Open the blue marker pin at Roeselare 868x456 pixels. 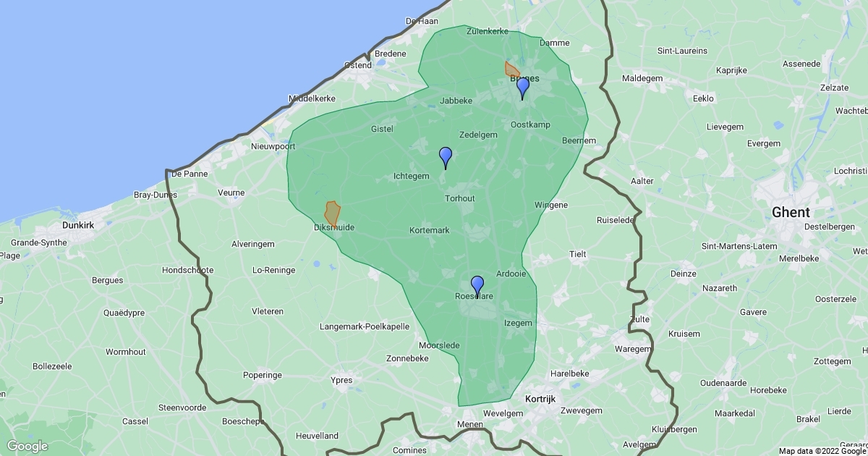pyautogui.click(x=477, y=285)
